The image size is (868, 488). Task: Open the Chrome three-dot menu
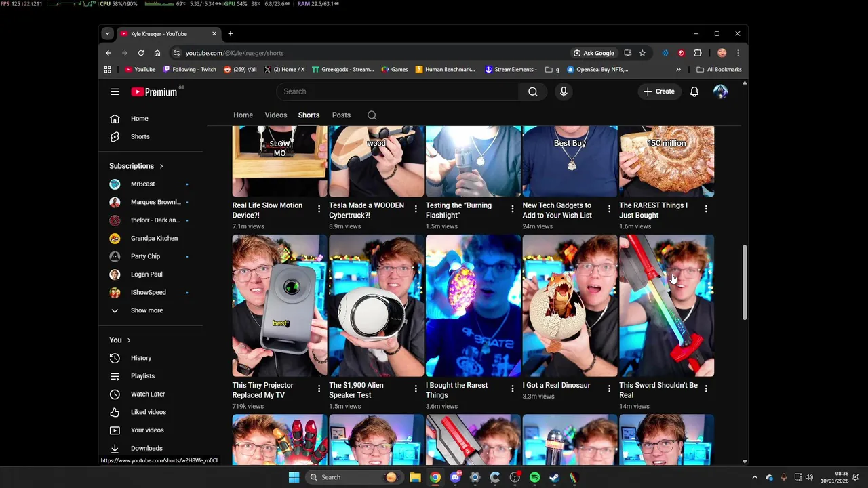click(x=738, y=53)
